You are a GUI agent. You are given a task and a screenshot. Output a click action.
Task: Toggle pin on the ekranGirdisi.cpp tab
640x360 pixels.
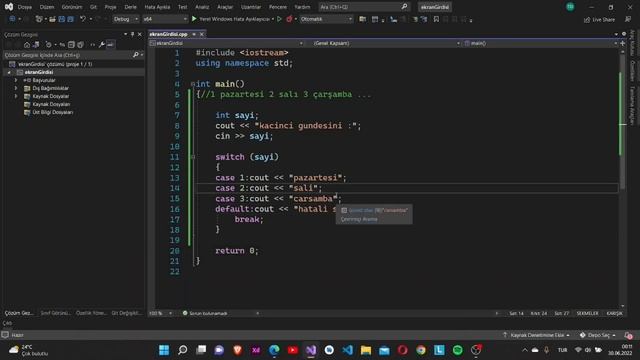pyautogui.click(x=194, y=34)
